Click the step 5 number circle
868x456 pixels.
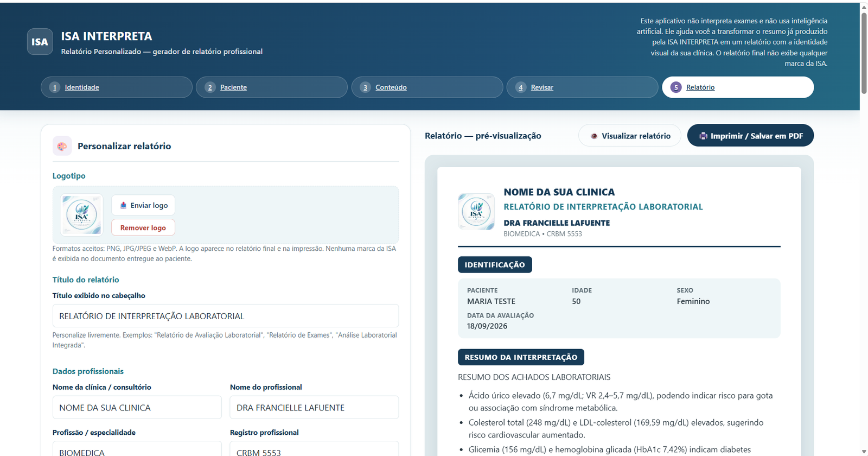[x=676, y=87]
